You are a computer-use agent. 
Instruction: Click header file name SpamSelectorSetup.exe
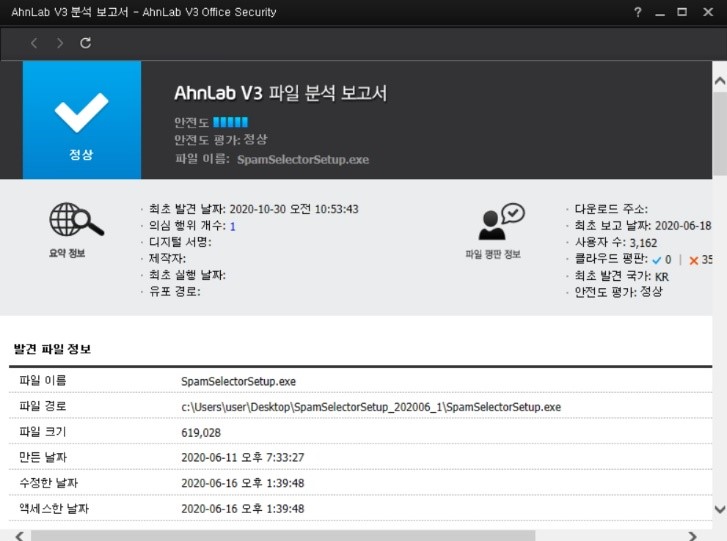pos(303,159)
